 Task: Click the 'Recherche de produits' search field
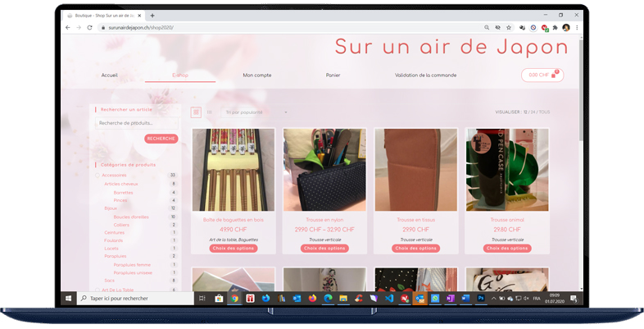136,123
